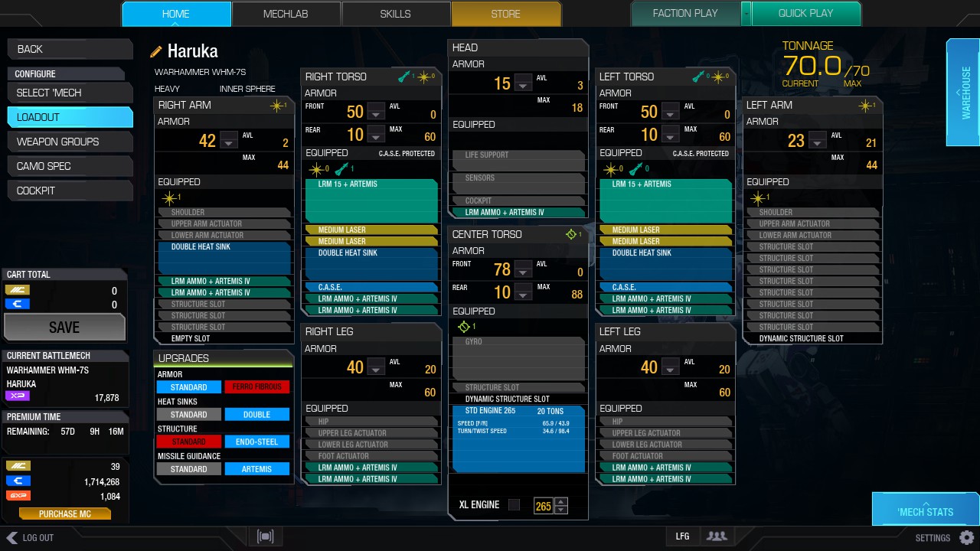The height and width of the screenshot is (551, 980).
Task: Select LRM 15 + Artemis in Right Torso
Action: click(x=371, y=201)
